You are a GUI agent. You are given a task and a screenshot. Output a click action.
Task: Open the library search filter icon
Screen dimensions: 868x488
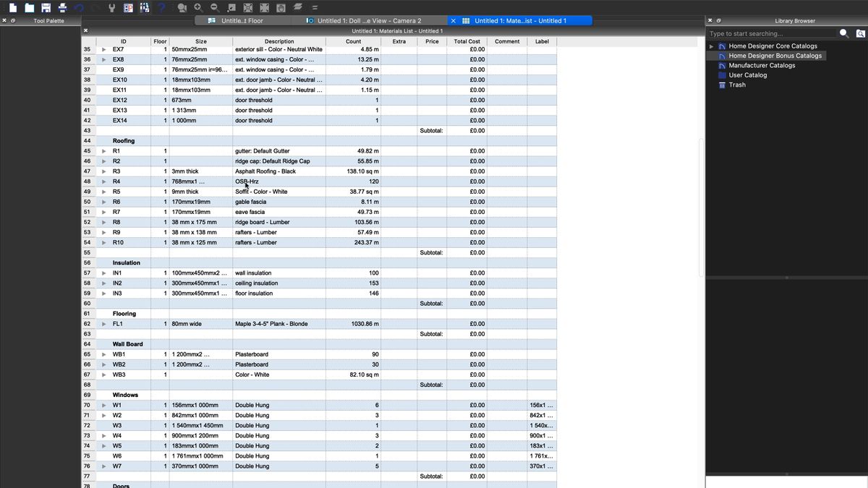coord(860,33)
